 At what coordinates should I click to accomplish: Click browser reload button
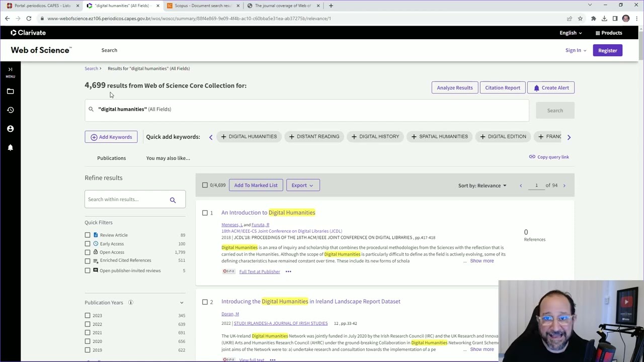click(29, 19)
